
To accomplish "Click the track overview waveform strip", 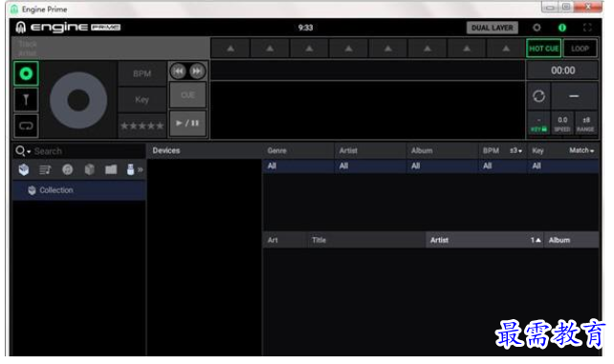I will coord(367,71).
